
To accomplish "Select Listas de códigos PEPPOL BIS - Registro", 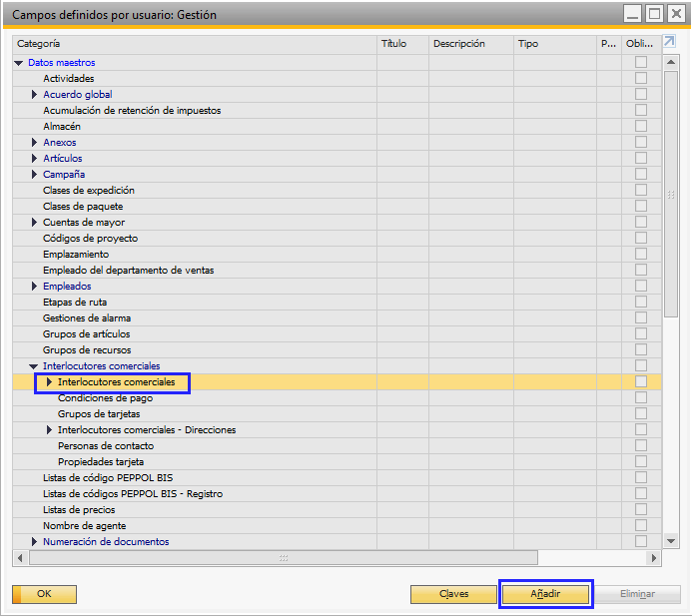I will tap(337, 494).
